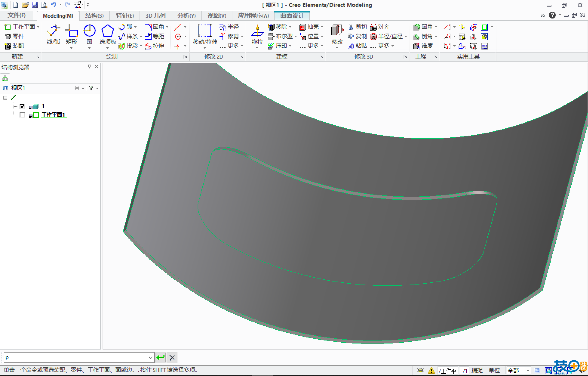This screenshot has width=588, height=376.
Task: Select the 布尔型 boolean tool
Action: point(280,36)
